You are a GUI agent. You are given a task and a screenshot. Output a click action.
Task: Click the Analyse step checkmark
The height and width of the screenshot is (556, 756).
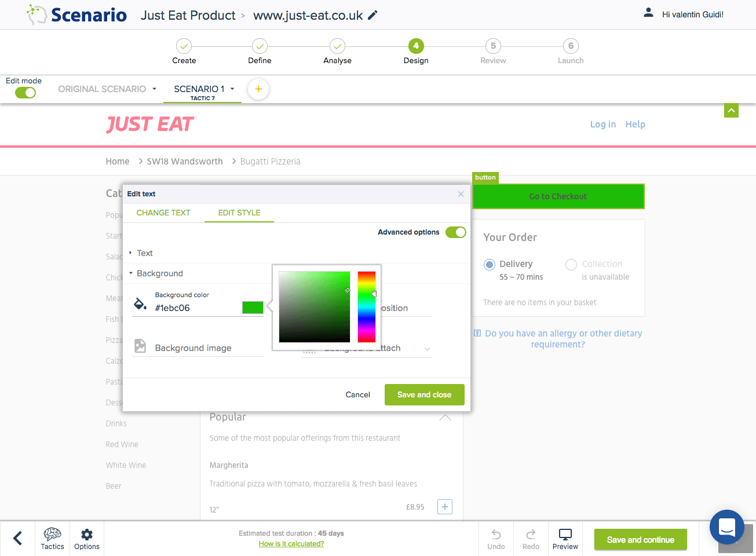337,46
